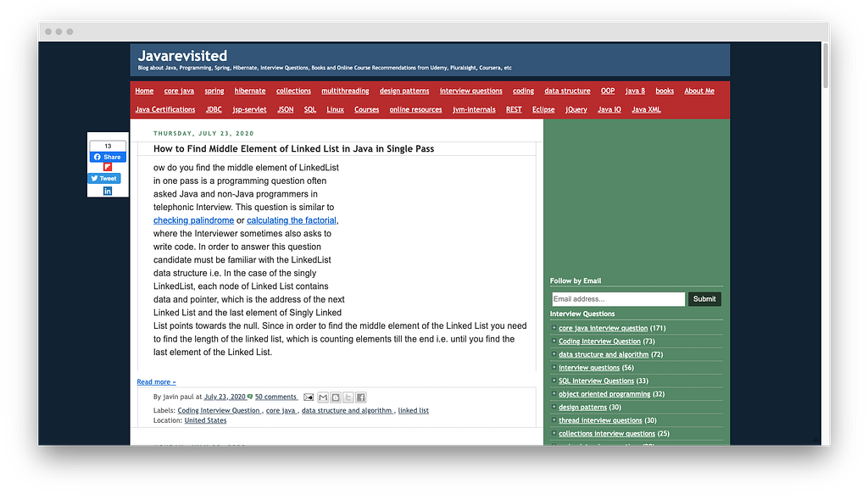Click bullet icon beside SQL Interview Questions

point(554,381)
